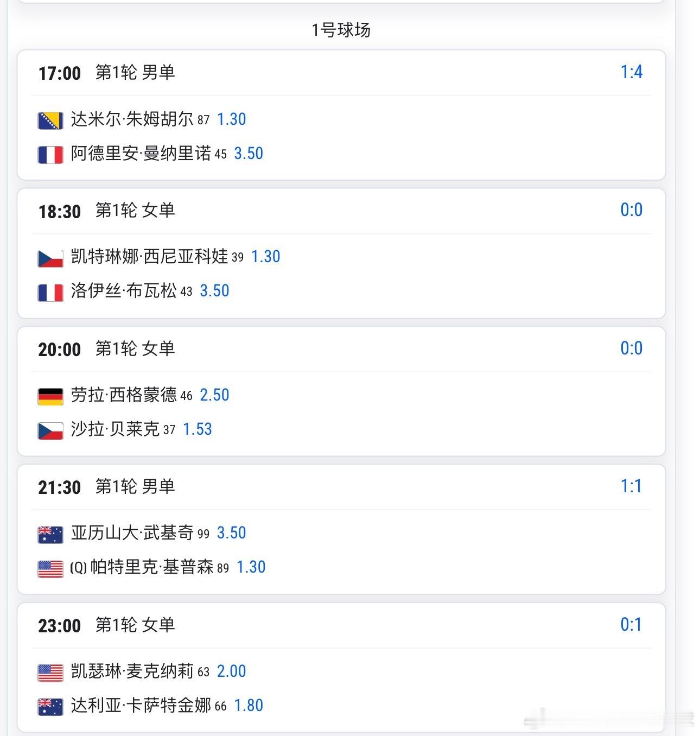This screenshot has height=736, width=700.
Task: Click the Czech flag beside 凯特琳娜·西尼亚科娃
Action: pos(50,258)
